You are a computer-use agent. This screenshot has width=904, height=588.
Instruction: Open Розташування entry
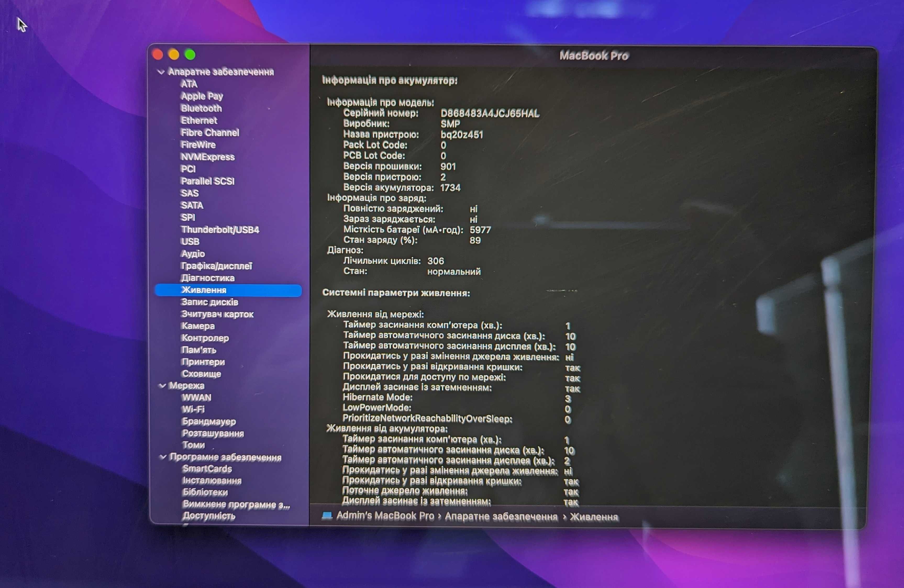(x=213, y=433)
